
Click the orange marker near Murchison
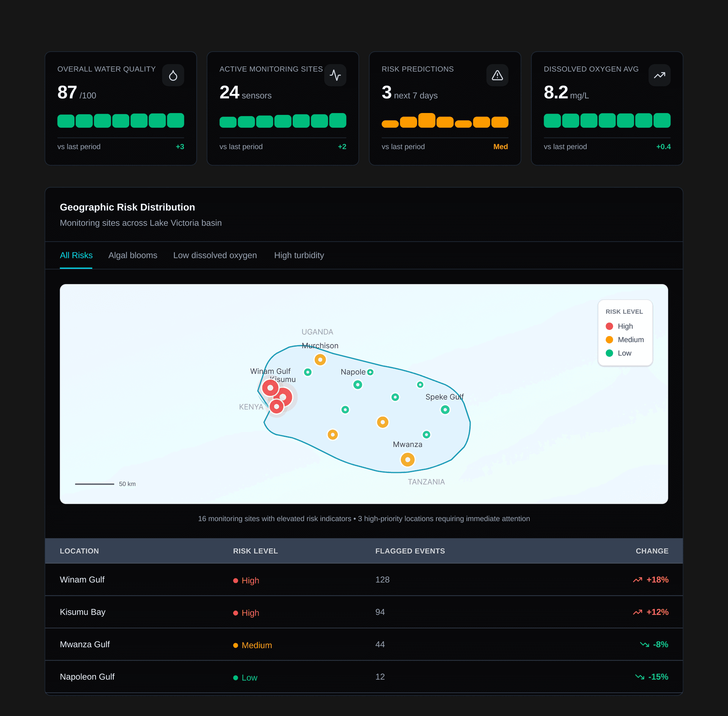[x=320, y=360]
